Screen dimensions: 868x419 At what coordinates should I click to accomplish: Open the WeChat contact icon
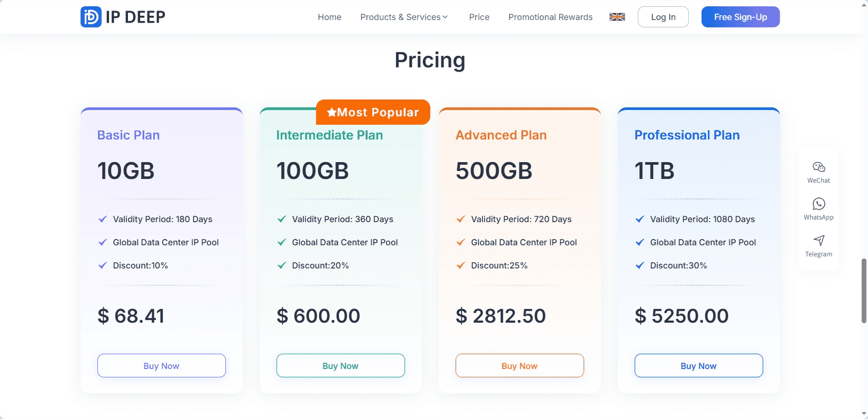click(x=818, y=167)
